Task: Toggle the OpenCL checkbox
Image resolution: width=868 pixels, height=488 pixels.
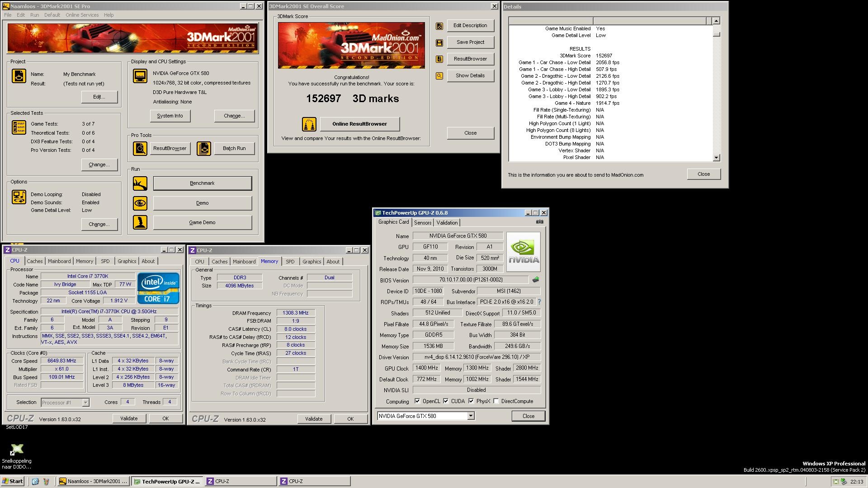Action: [417, 401]
